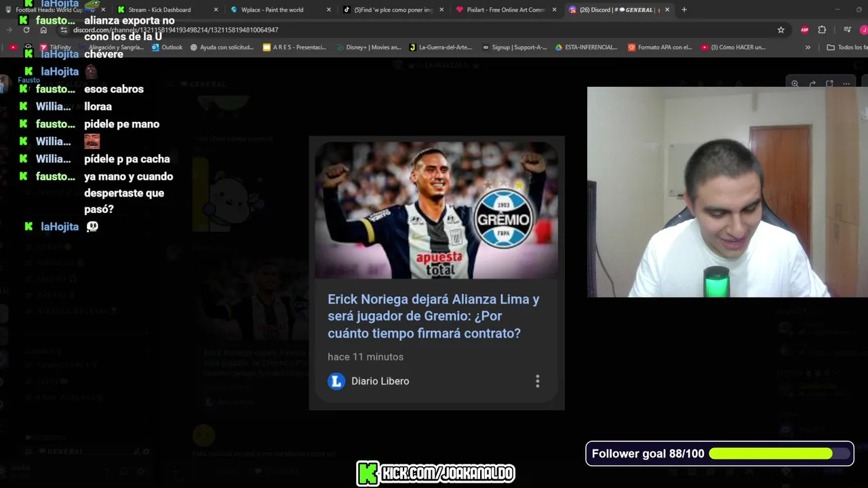
Task: Open the Outlook bookmark
Action: coord(167,47)
